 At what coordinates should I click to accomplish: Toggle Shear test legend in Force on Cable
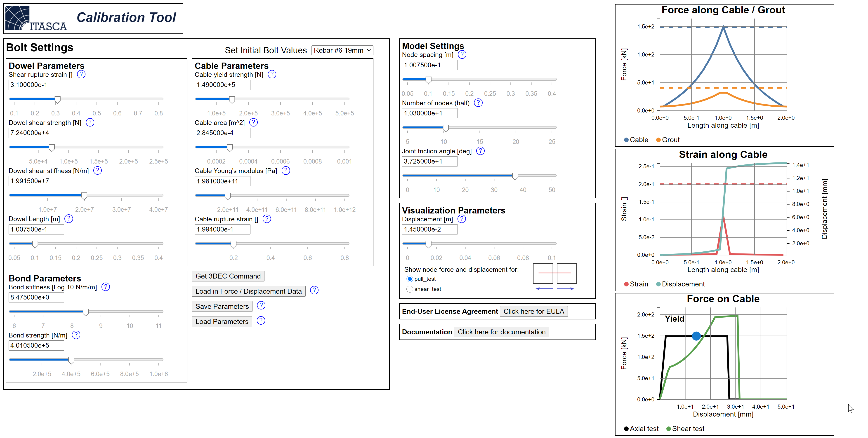685,429
